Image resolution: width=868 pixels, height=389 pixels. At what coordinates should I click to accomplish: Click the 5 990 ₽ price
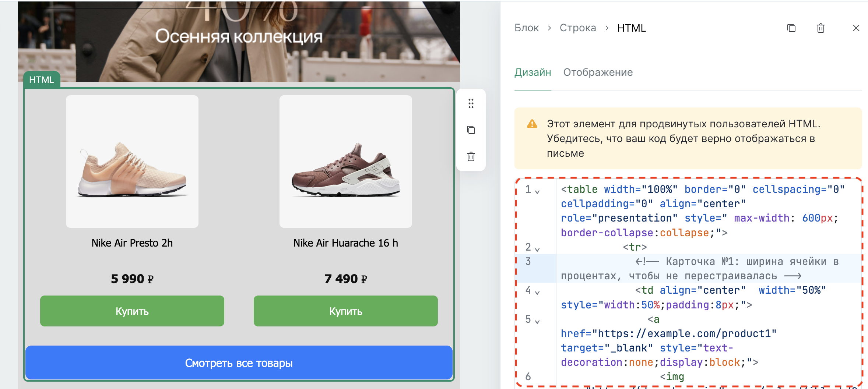(x=132, y=279)
